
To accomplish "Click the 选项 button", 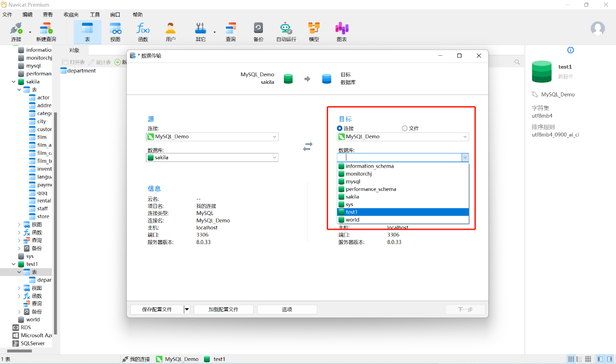I will coord(287,310).
